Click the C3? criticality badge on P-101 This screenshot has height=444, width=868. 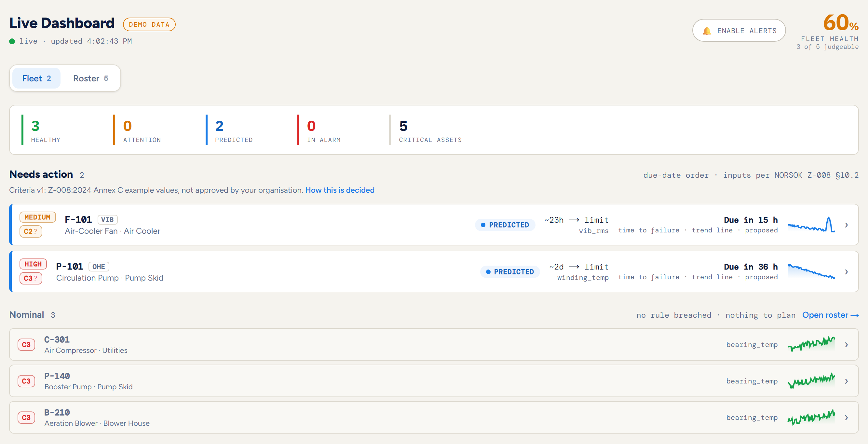pyautogui.click(x=31, y=278)
